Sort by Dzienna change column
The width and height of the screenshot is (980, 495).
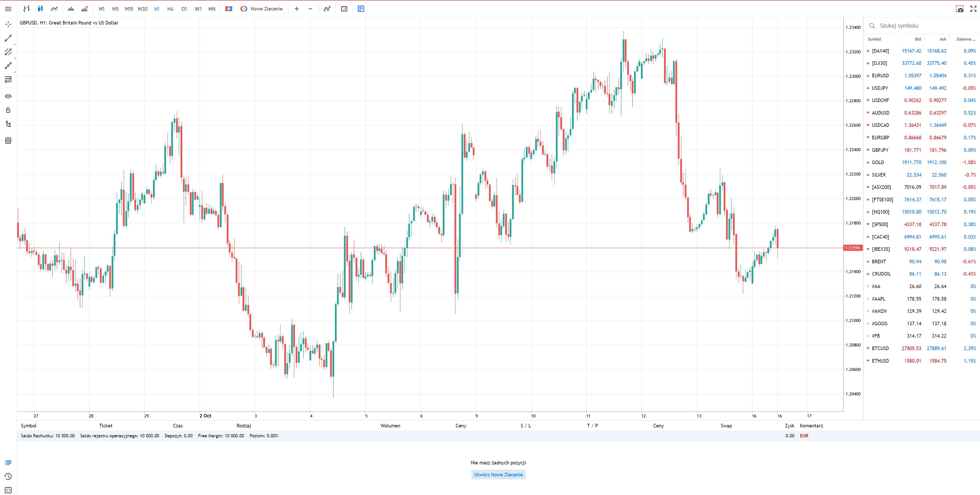[966, 39]
